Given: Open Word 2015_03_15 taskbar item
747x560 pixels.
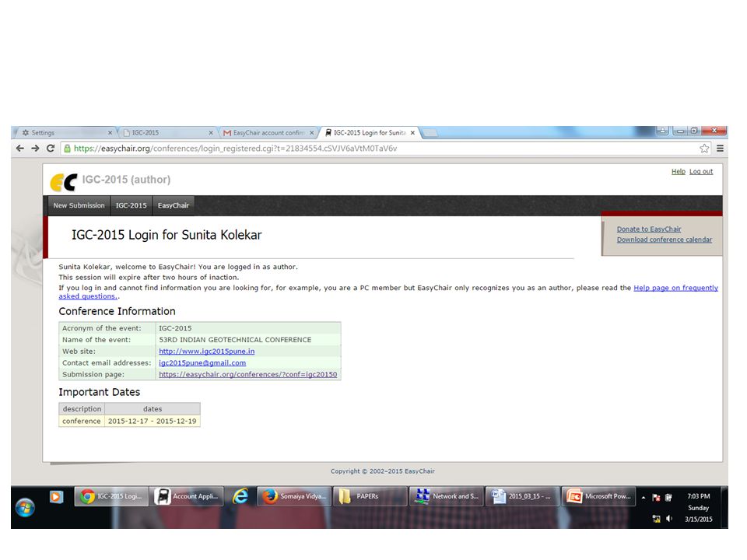Looking at the screenshot, I should pyautogui.click(x=522, y=497).
